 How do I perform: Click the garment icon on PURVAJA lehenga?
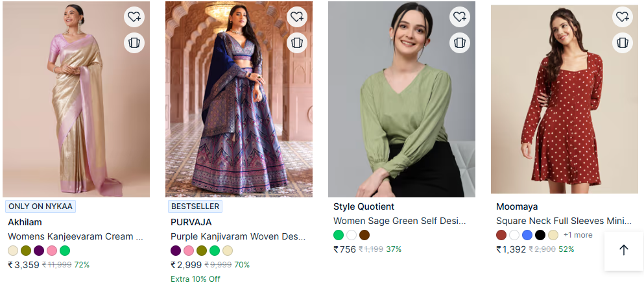(x=297, y=43)
